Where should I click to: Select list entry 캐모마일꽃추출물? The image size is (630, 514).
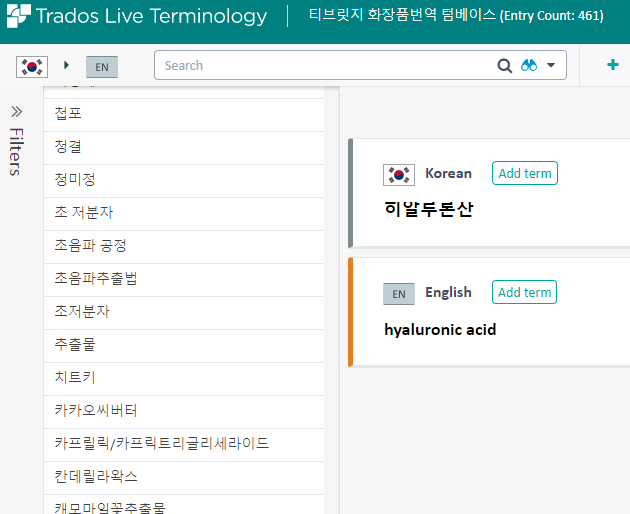pyautogui.click(x=184, y=505)
